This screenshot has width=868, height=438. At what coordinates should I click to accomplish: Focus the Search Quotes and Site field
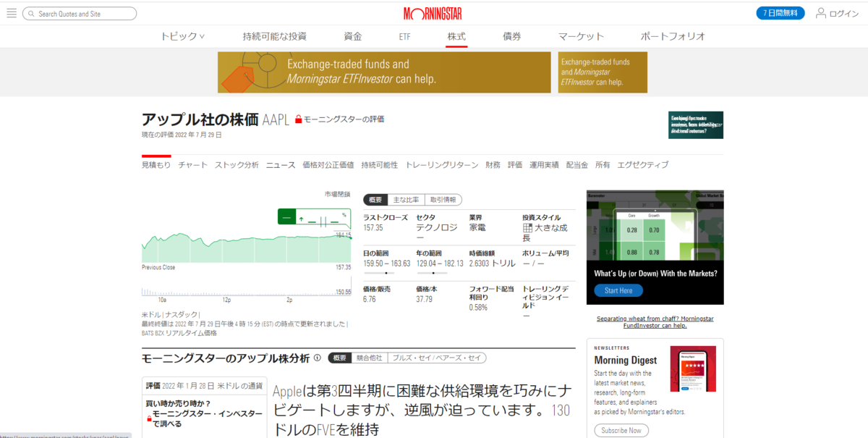[x=80, y=14]
